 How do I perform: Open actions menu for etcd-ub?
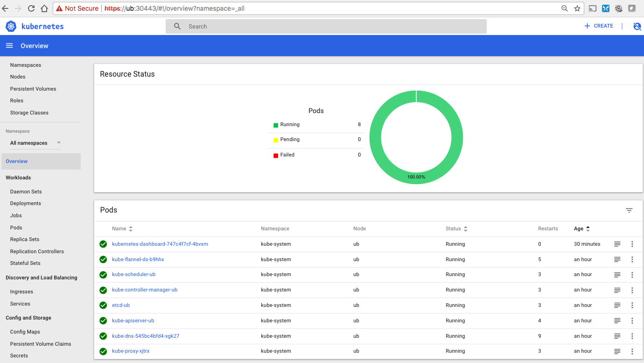pos(632,305)
